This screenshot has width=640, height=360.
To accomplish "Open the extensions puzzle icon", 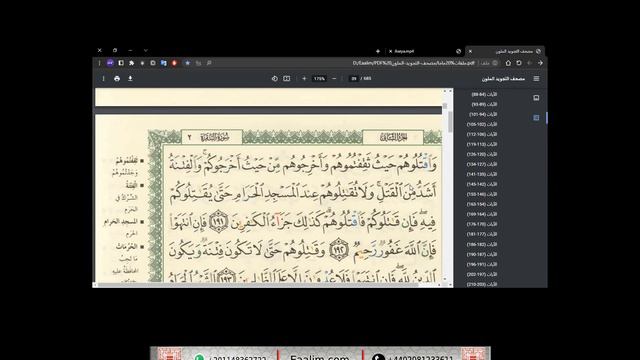I will pyautogui.click(x=131, y=63).
